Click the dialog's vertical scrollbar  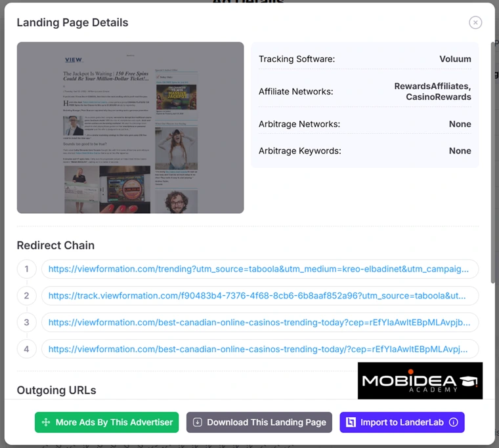493,162
